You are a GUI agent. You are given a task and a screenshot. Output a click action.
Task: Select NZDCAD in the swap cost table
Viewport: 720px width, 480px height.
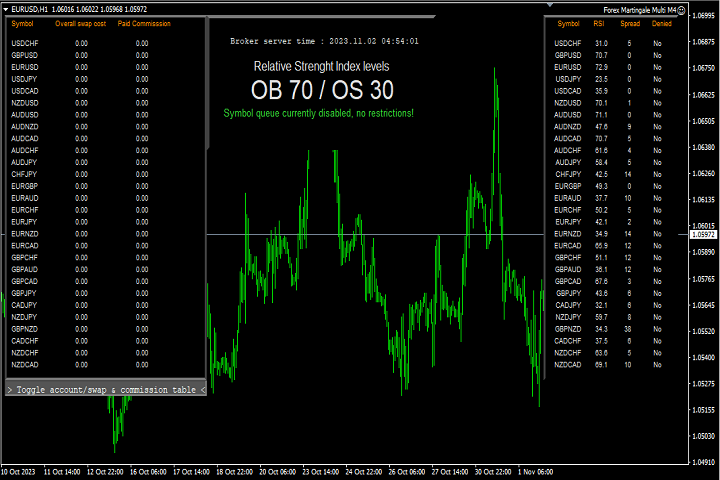(25, 365)
